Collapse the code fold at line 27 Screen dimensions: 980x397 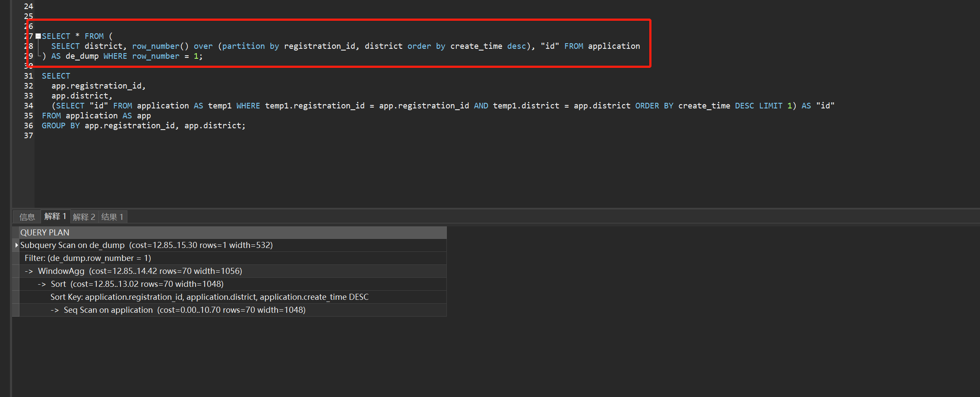[x=38, y=36]
